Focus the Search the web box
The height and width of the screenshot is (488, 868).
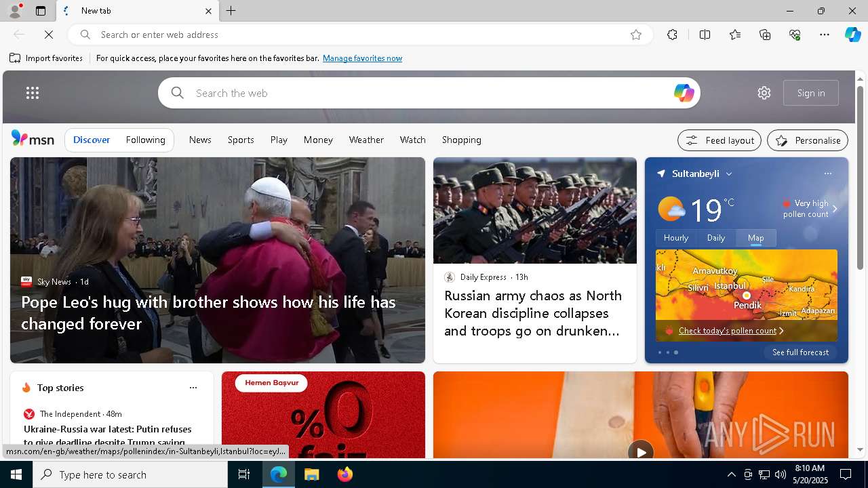click(x=429, y=93)
